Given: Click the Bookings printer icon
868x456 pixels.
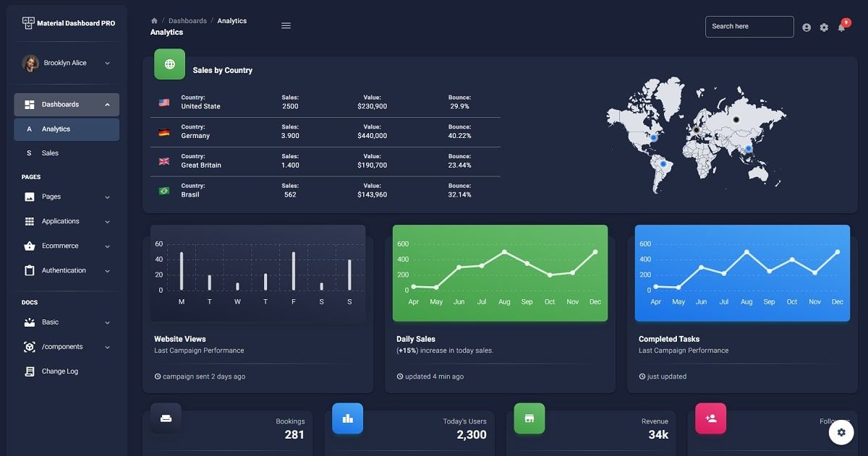Looking at the screenshot, I should 166,418.
